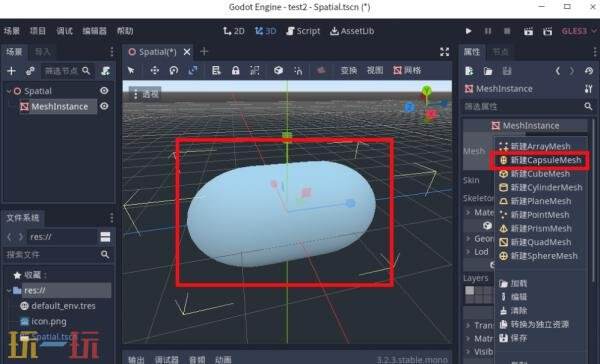Toggle first render layer square
Image resolution: width=600 pixels, height=364 pixels.
tap(470, 291)
